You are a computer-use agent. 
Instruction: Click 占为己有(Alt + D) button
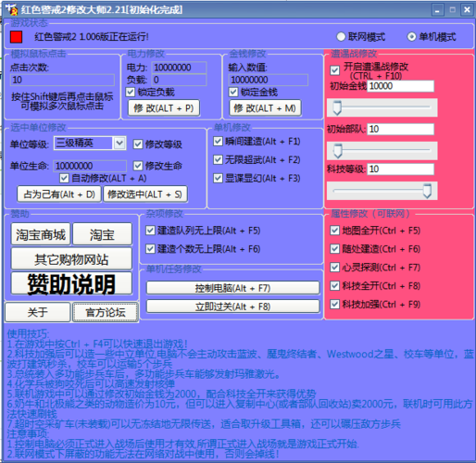(x=59, y=194)
